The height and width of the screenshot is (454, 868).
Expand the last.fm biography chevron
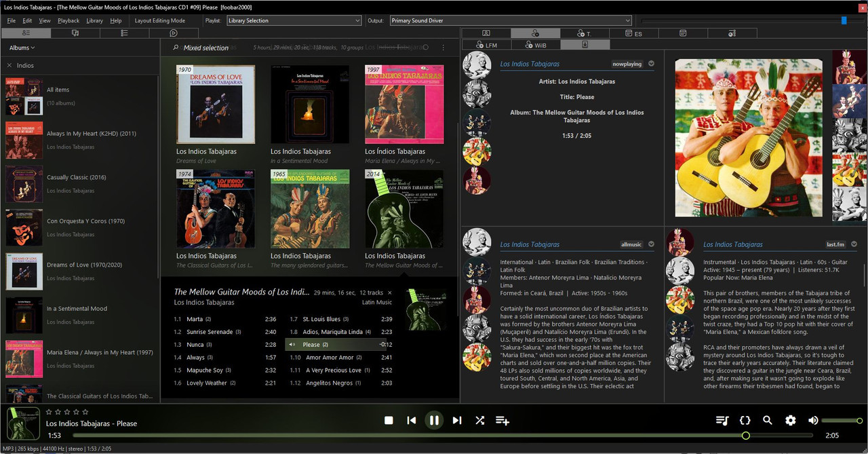pyautogui.click(x=854, y=244)
